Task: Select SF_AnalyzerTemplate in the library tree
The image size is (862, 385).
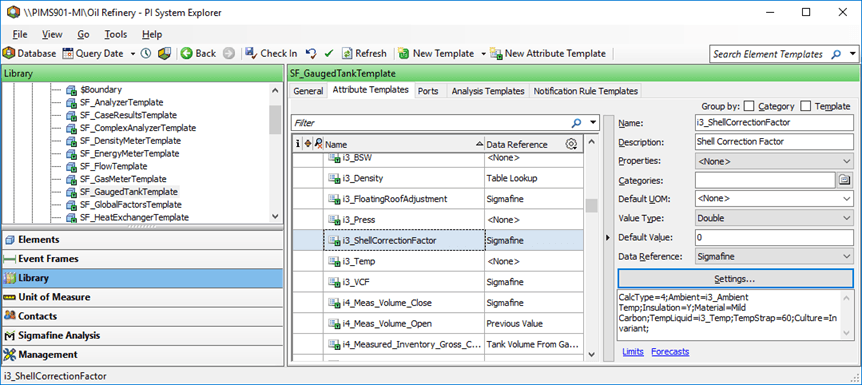Action: click(121, 102)
